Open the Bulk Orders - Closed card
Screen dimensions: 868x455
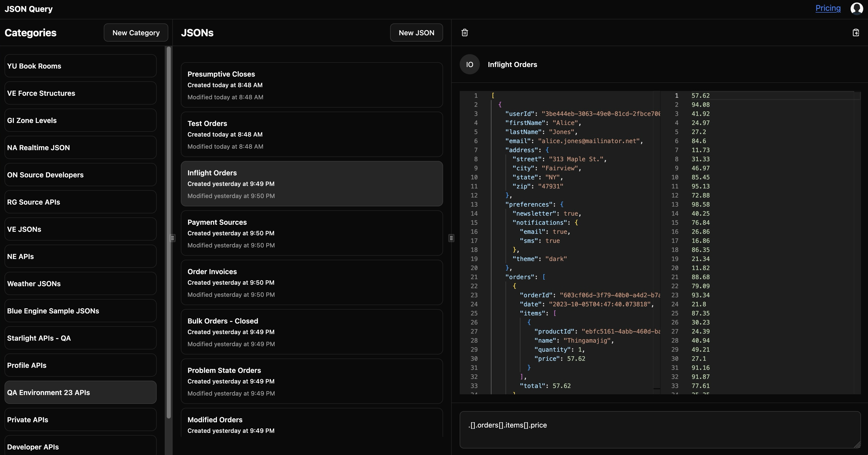312,332
